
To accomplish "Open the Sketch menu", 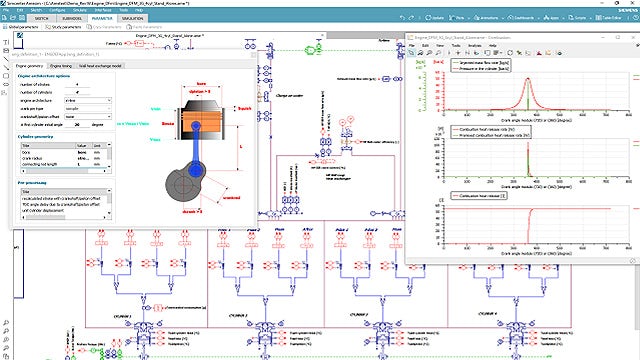I will point(36,10).
